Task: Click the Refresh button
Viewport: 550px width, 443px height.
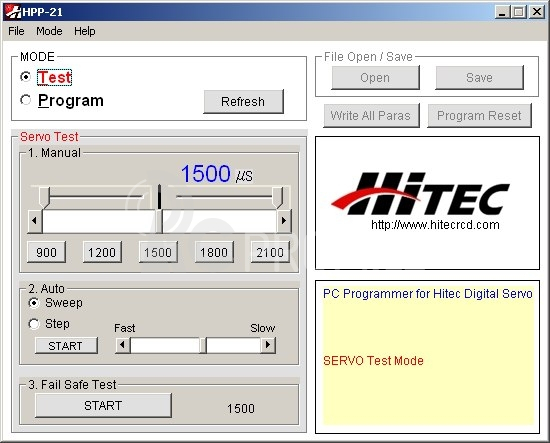Action: point(243,101)
